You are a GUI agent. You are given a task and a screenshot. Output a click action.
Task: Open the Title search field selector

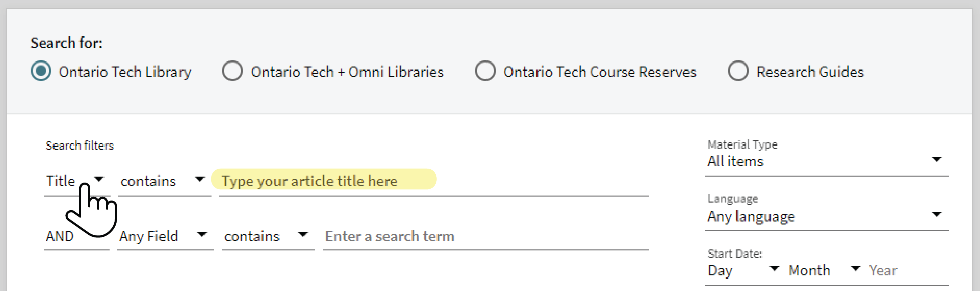tap(77, 181)
